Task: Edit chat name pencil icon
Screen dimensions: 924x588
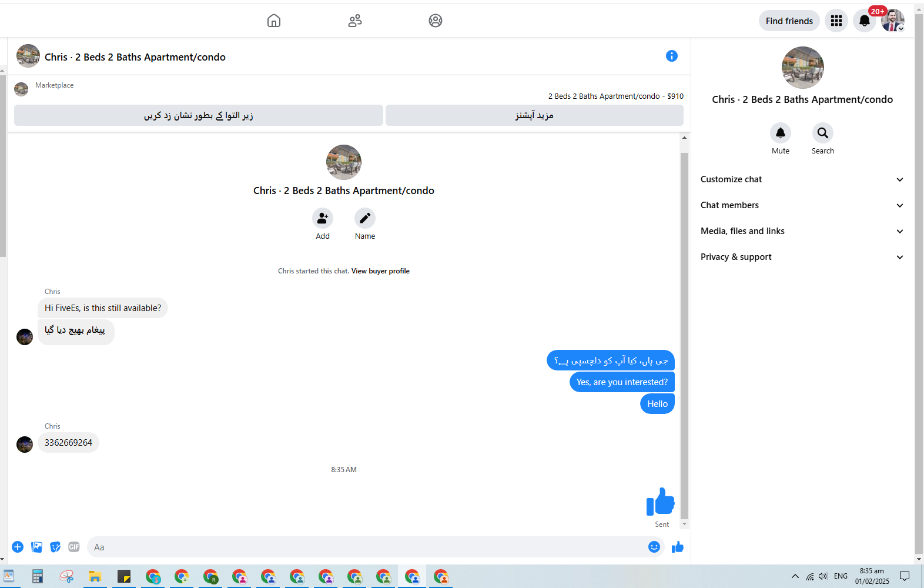Action: click(365, 218)
